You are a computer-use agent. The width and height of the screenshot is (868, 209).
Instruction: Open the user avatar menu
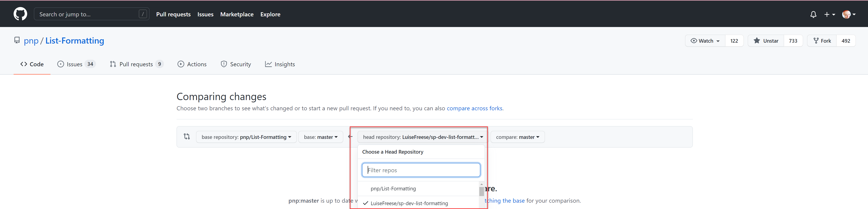(849, 14)
